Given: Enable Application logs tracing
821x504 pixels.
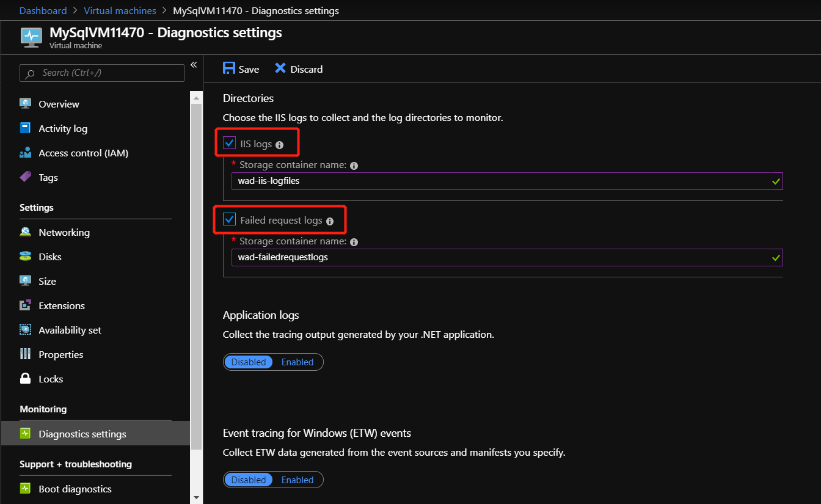Looking at the screenshot, I should tap(297, 362).
